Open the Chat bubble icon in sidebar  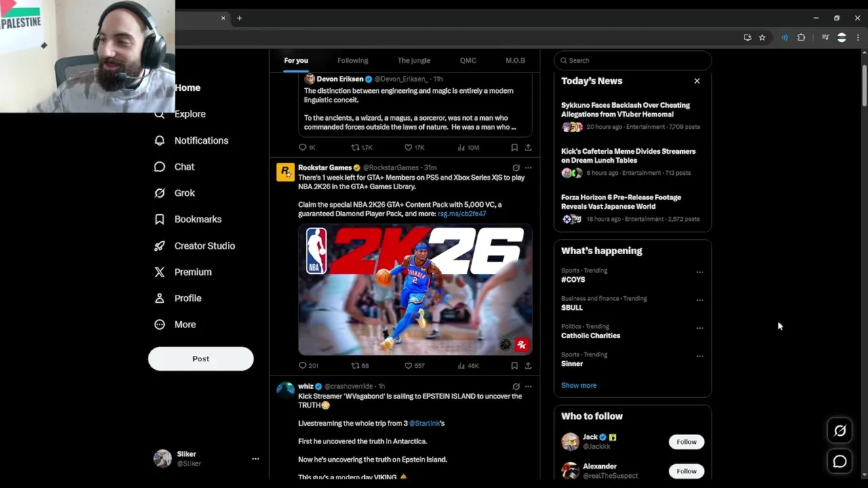(159, 167)
